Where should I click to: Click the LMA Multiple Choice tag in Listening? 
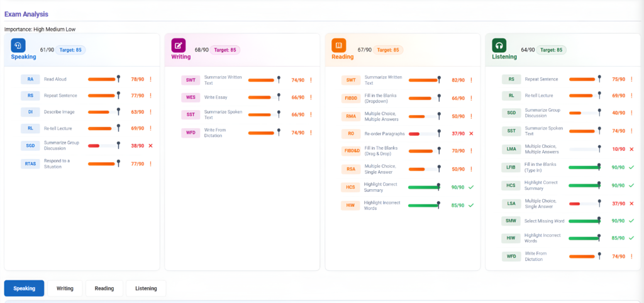click(511, 149)
